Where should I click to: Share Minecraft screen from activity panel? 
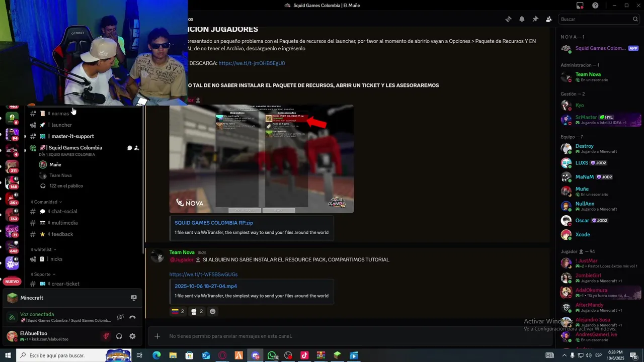point(133,298)
